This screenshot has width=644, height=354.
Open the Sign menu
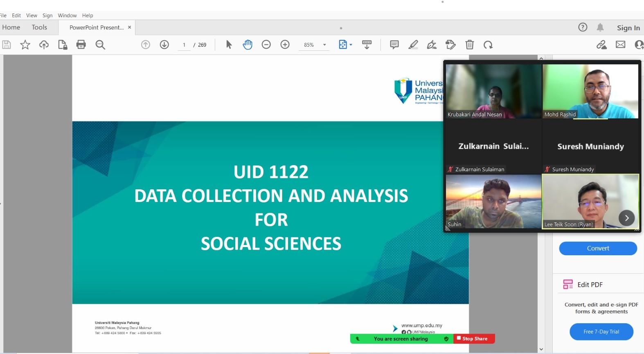pos(47,16)
